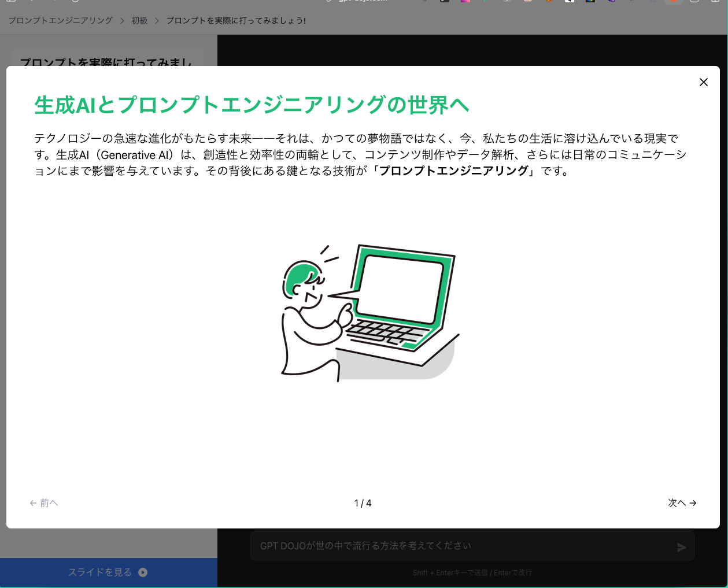Focus the GPT DOJO prompt input field
This screenshot has height=588, width=728.
[463, 546]
